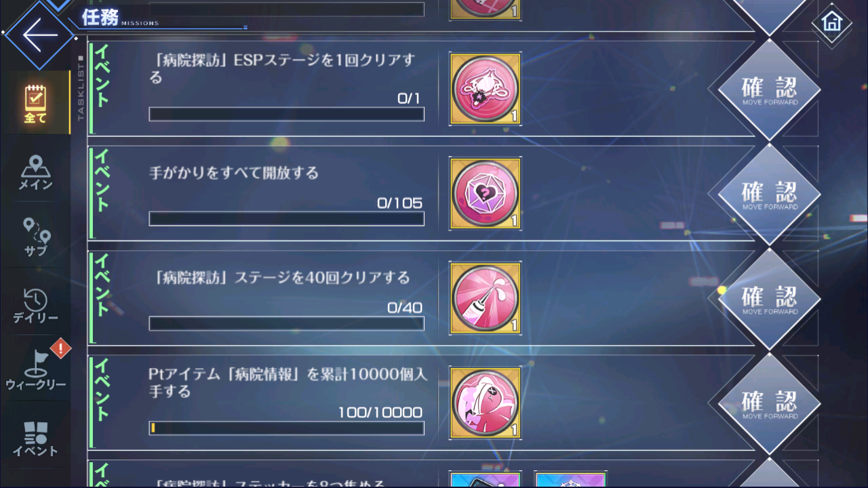Inspect the pink syringe reward icon
This screenshot has height=488, width=868.
pyautogui.click(x=485, y=298)
